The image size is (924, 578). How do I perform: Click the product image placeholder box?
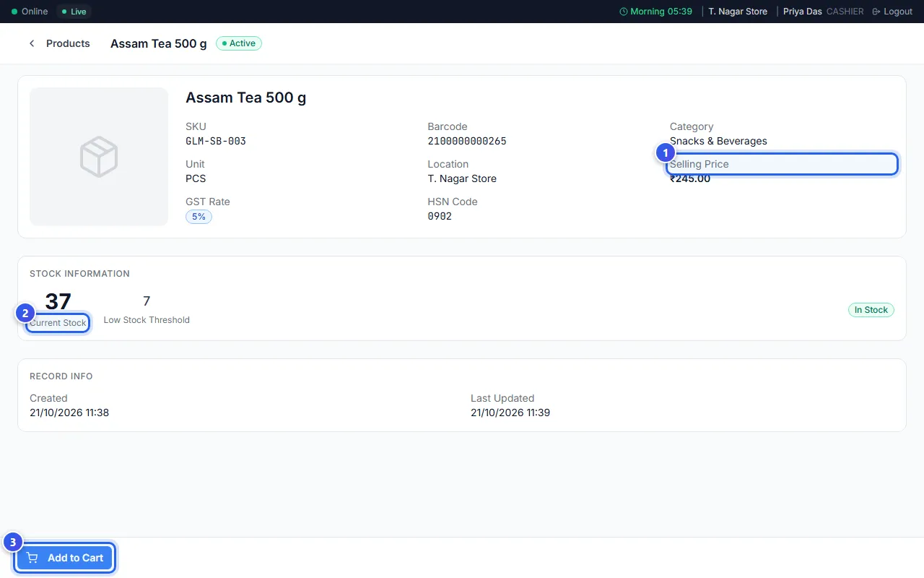click(x=99, y=157)
